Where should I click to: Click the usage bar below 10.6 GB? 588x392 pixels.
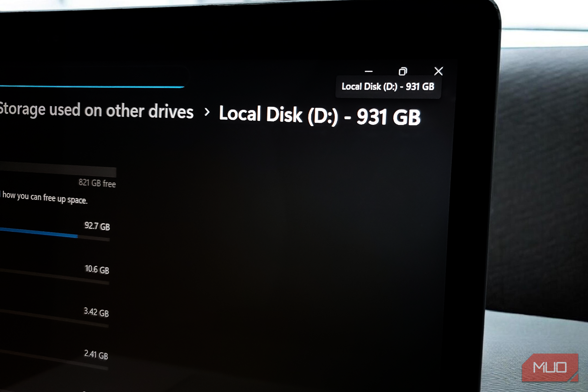(x=55, y=277)
